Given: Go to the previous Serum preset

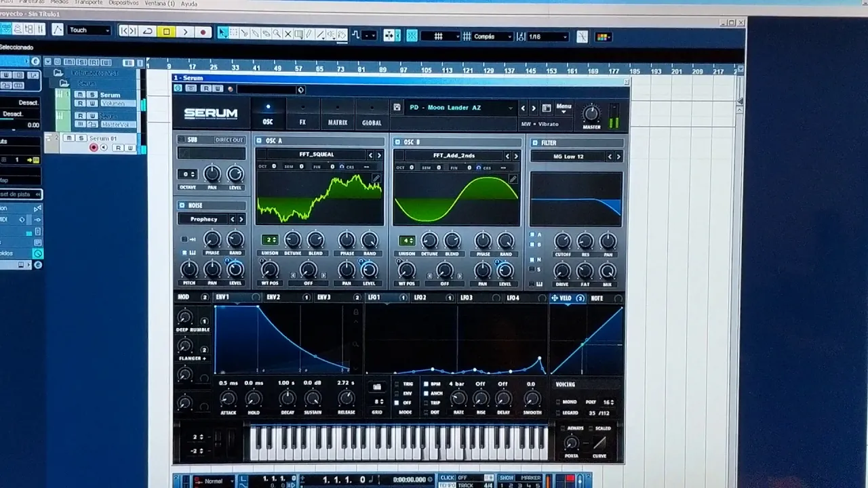Looking at the screenshot, I should click(x=523, y=108).
